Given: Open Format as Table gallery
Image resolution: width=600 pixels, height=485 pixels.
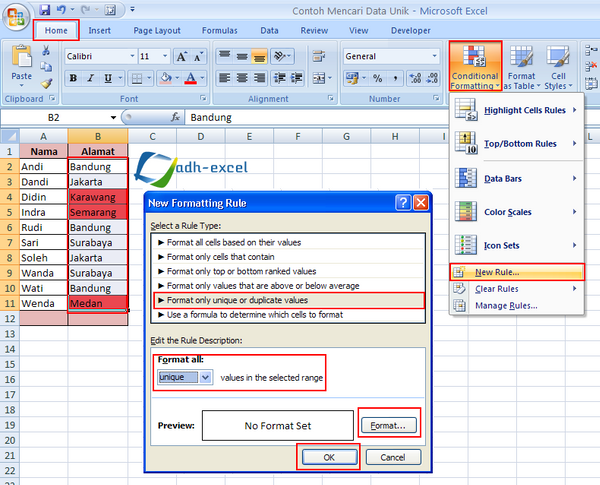Looking at the screenshot, I should [521, 67].
